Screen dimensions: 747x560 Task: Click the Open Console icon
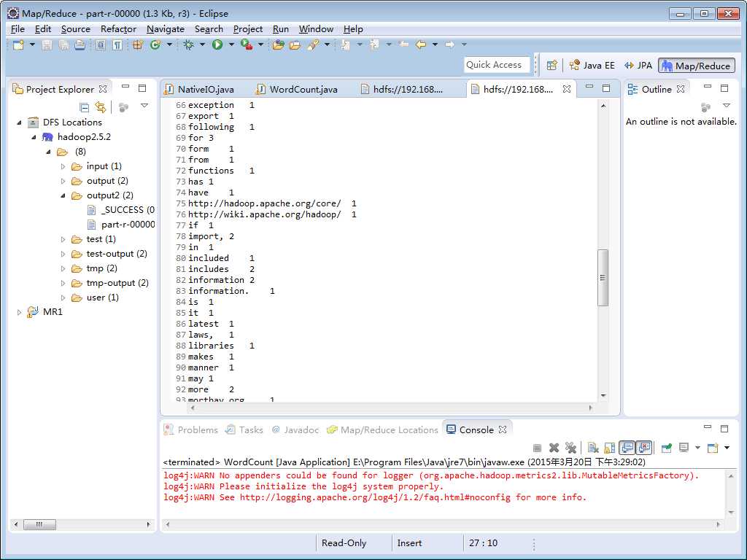(x=713, y=448)
